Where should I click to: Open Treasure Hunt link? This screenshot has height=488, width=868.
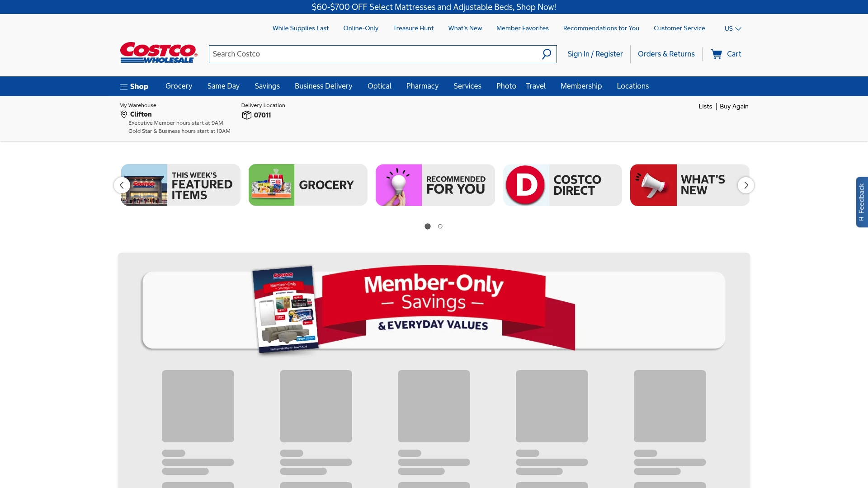413,28
